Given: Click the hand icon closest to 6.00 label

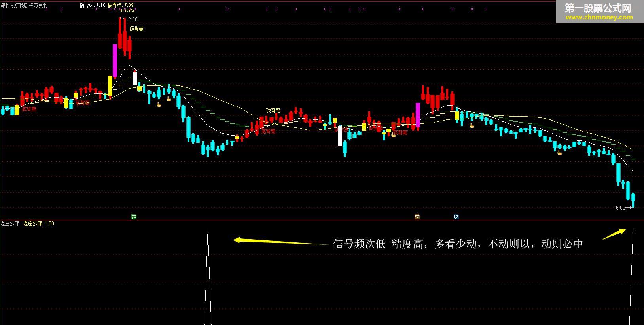Looking at the screenshot, I should 559,152.
